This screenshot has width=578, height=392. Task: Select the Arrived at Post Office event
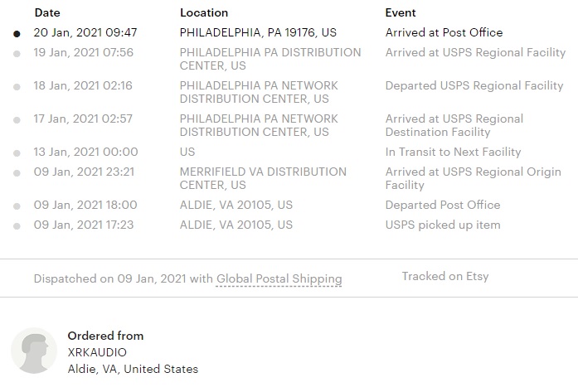click(x=444, y=32)
